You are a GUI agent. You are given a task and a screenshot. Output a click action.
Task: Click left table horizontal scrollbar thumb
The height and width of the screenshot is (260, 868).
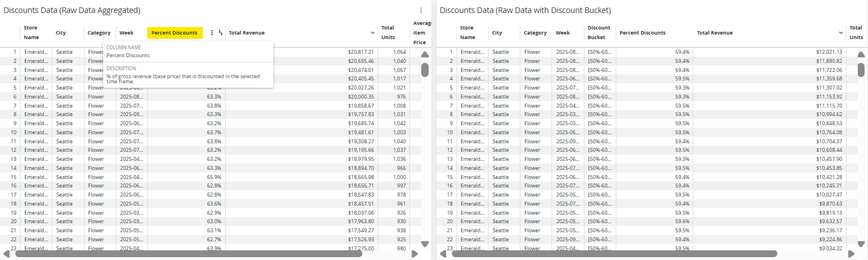coord(188,254)
